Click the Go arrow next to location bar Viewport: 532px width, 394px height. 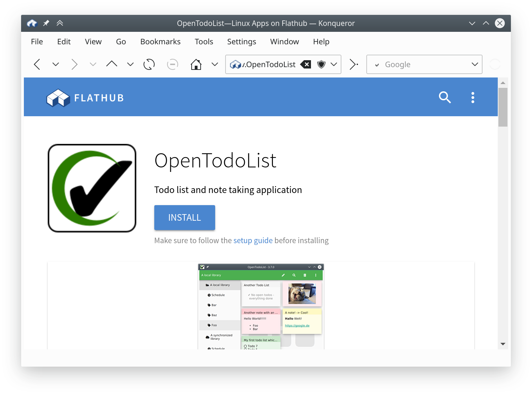click(354, 64)
